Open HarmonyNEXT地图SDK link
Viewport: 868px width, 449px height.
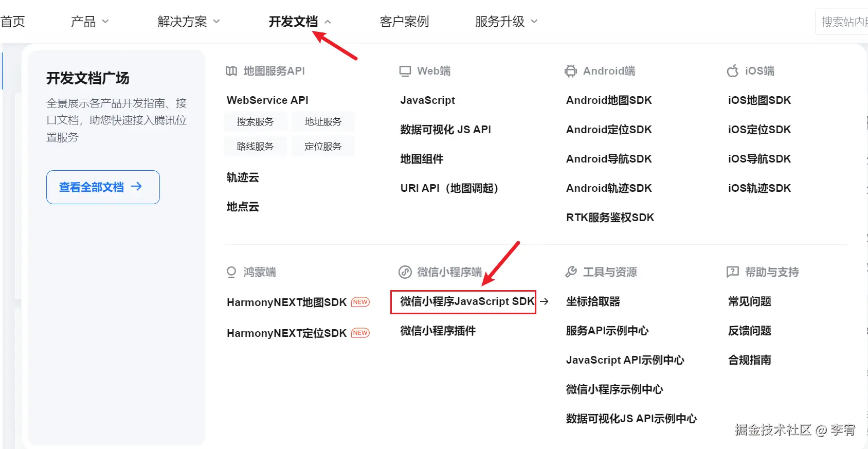pos(286,302)
